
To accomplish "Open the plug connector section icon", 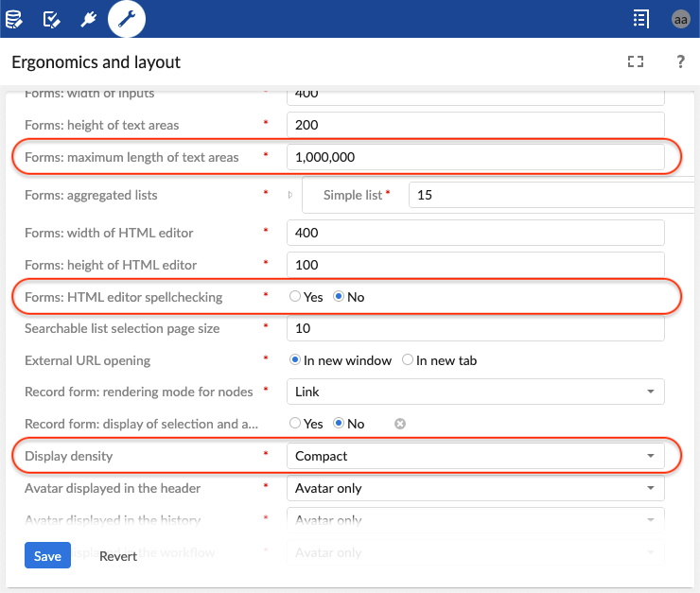I will tap(89, 19).
